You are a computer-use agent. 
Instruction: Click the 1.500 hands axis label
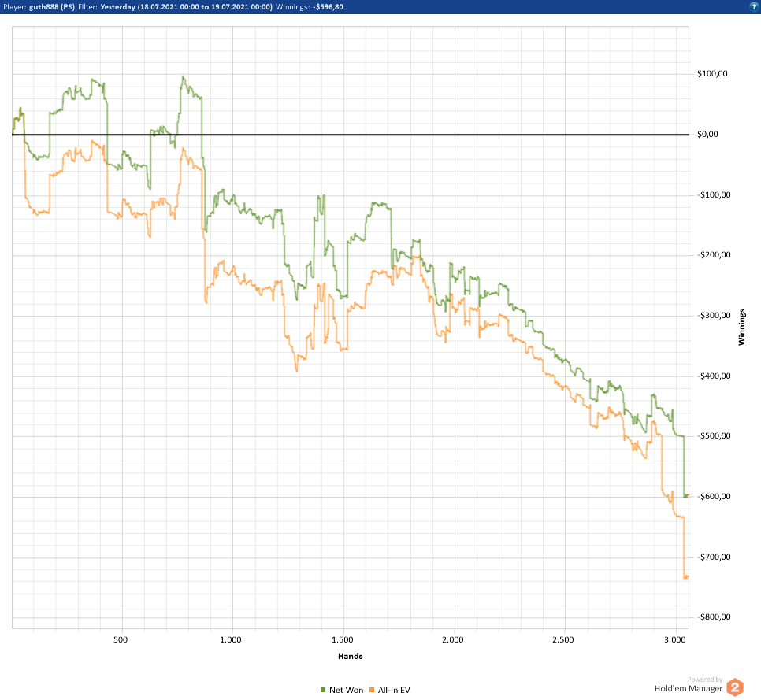point(343,640)
